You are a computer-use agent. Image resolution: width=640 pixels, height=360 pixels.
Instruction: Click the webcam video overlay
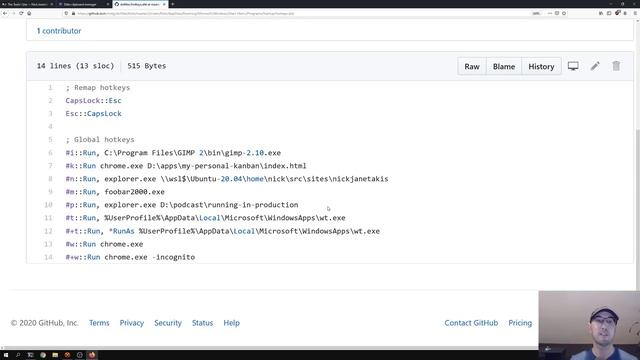589,325
